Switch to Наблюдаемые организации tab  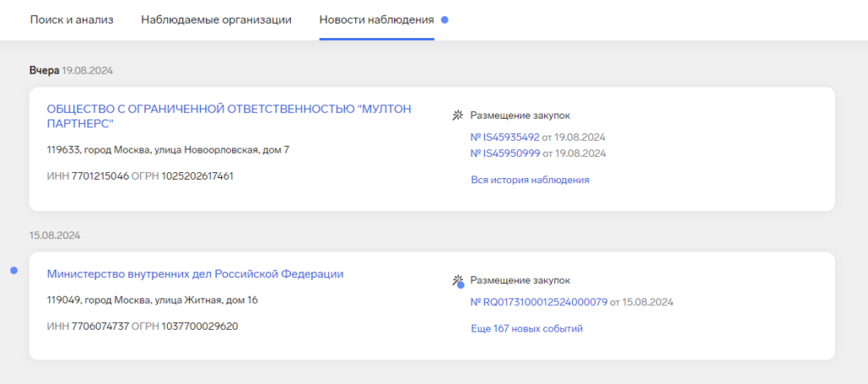pyautogui.click(x=216, y=19)
